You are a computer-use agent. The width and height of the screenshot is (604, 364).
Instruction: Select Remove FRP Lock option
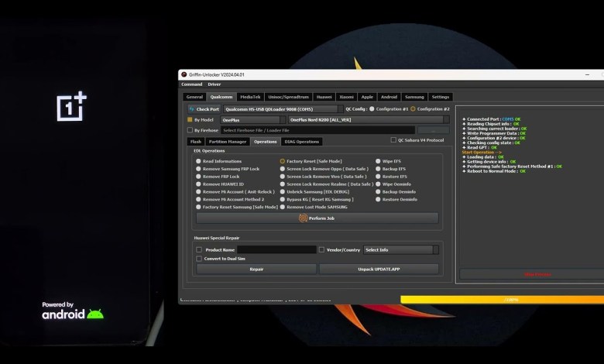click(x=198, y=177)
